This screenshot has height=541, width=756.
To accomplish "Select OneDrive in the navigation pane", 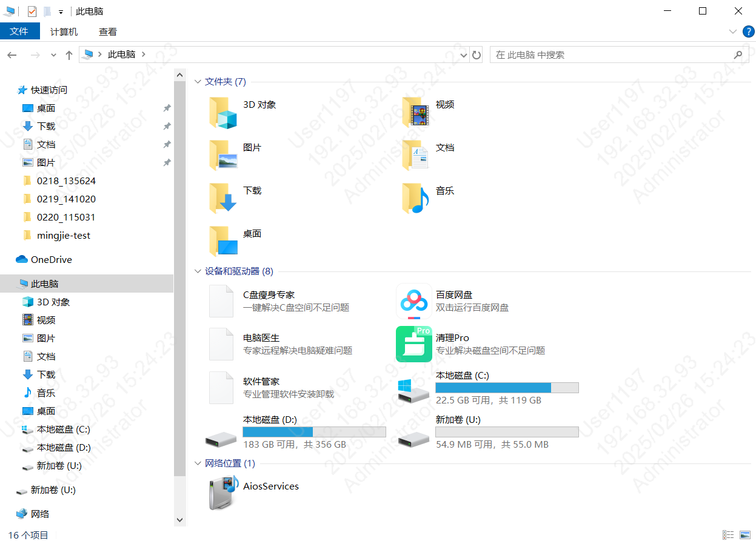I will pyautogui.click(x=51, y=259).
